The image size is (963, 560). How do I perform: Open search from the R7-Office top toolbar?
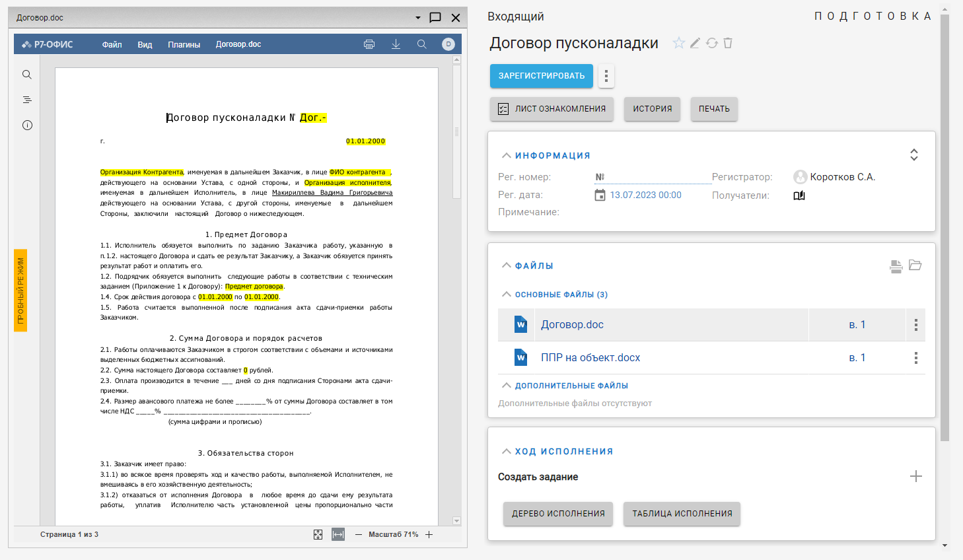pos(421,44)
